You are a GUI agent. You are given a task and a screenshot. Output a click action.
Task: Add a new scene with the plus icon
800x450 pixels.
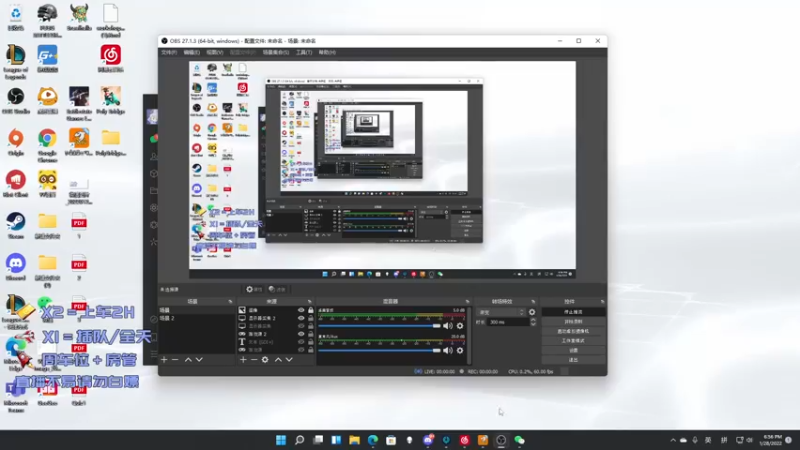pos(164,360)
